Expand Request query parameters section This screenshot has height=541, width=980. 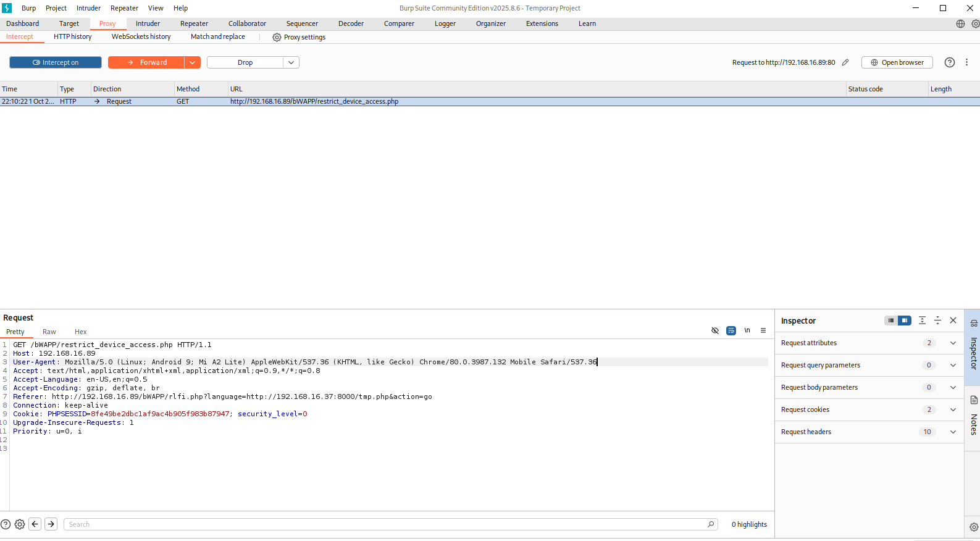click(869, 365)
